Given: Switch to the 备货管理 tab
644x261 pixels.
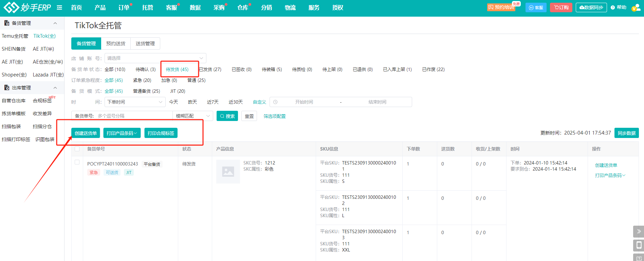Looking at the screenshot, I should point(86,43).
